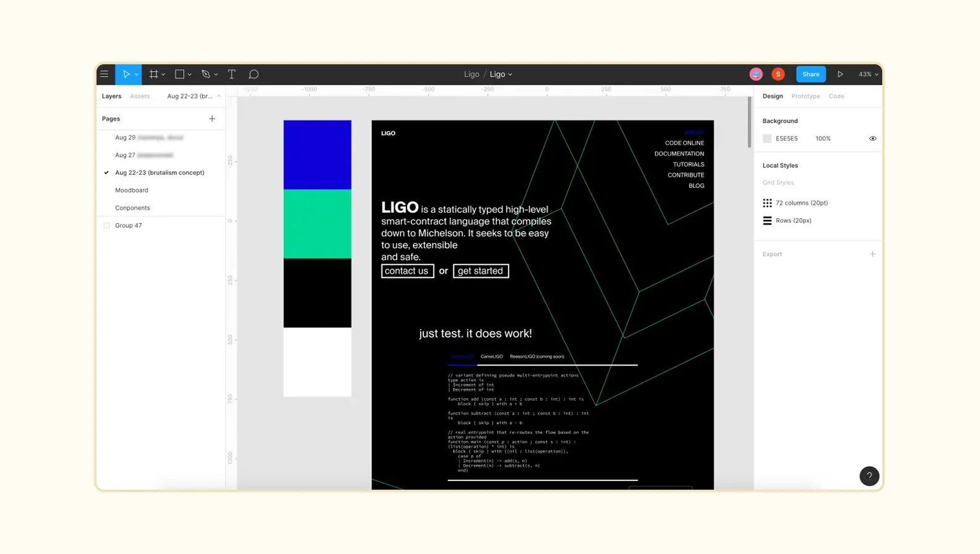Open shape tools dropdown arrow
The height and width of the screenshot is (554, 980).
pos(189,75)
